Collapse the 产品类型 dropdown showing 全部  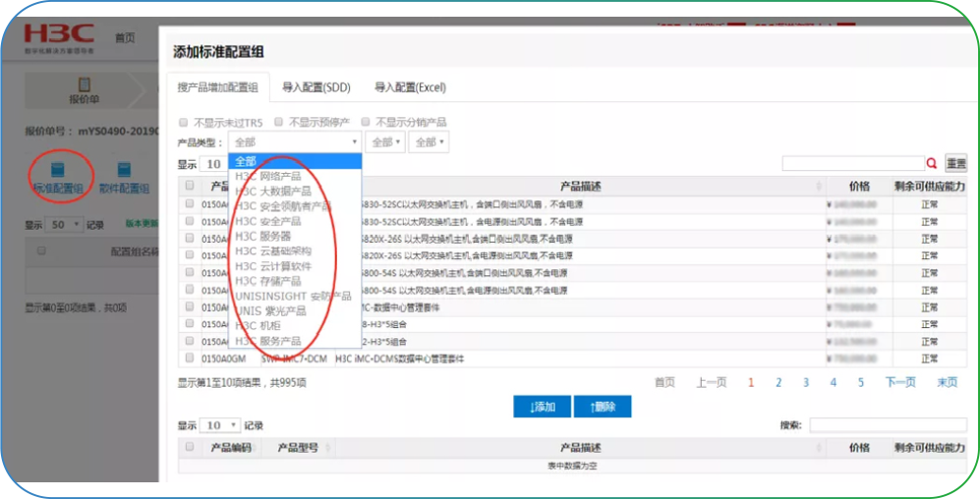coord(295,142)
